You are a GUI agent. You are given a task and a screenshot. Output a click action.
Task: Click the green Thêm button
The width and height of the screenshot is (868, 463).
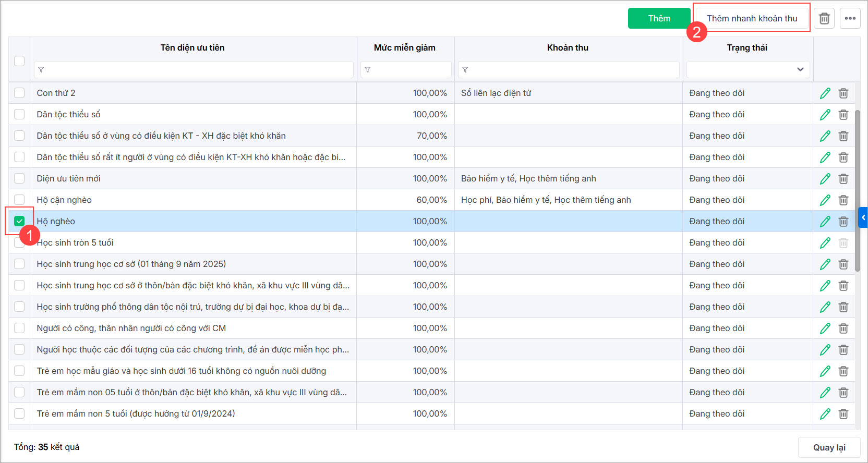coord(659,19)
